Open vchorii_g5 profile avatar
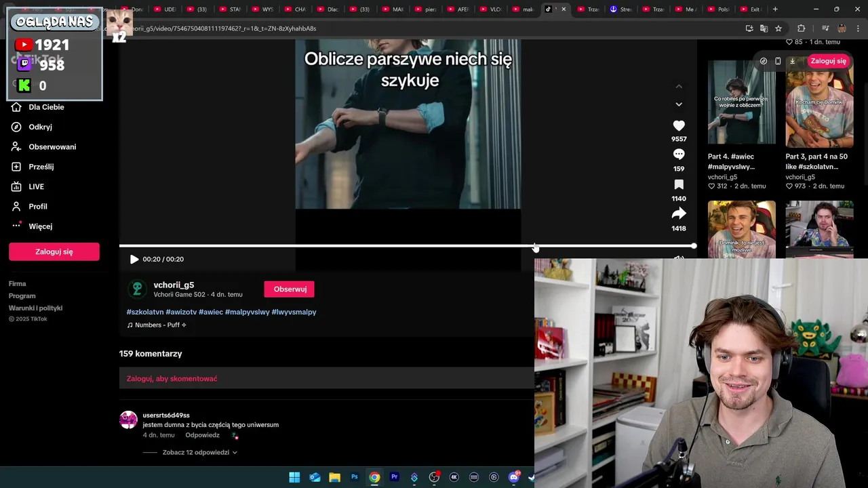868x488 pixels. pyautogui.click(x=137, y=289)
